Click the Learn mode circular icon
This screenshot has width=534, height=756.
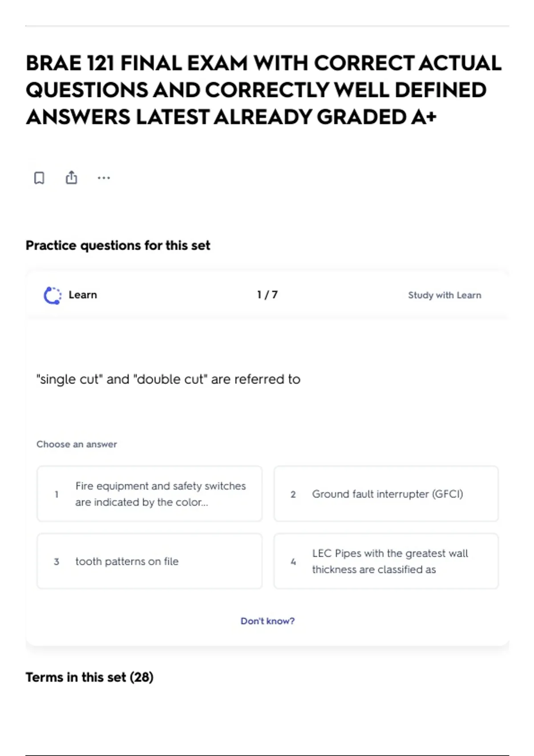(53, 295)
